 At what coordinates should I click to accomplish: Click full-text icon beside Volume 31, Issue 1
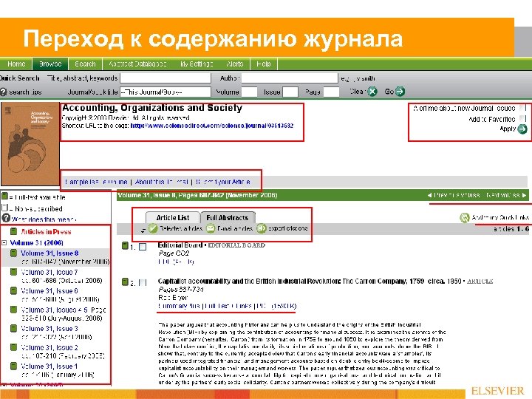[x=13, y=366]
